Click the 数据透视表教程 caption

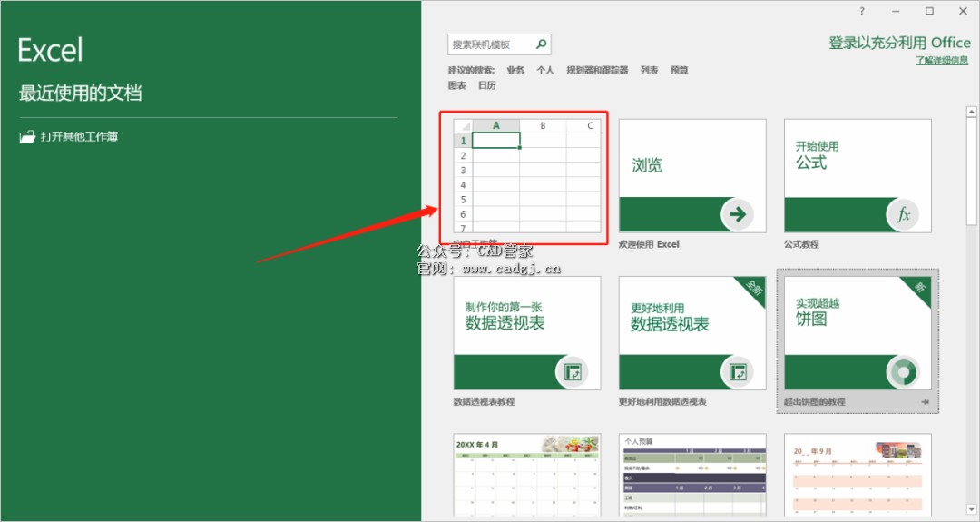pos(484,402)
